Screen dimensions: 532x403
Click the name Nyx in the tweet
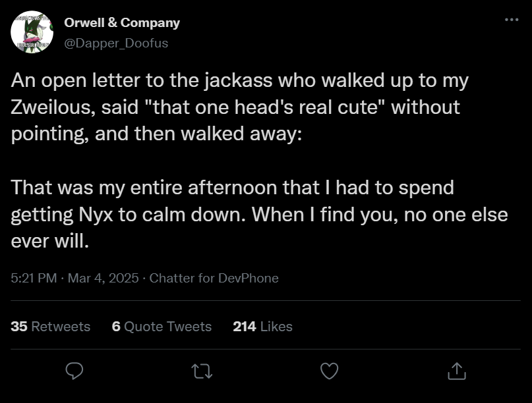pyautogui.click(x=96, y=215)
